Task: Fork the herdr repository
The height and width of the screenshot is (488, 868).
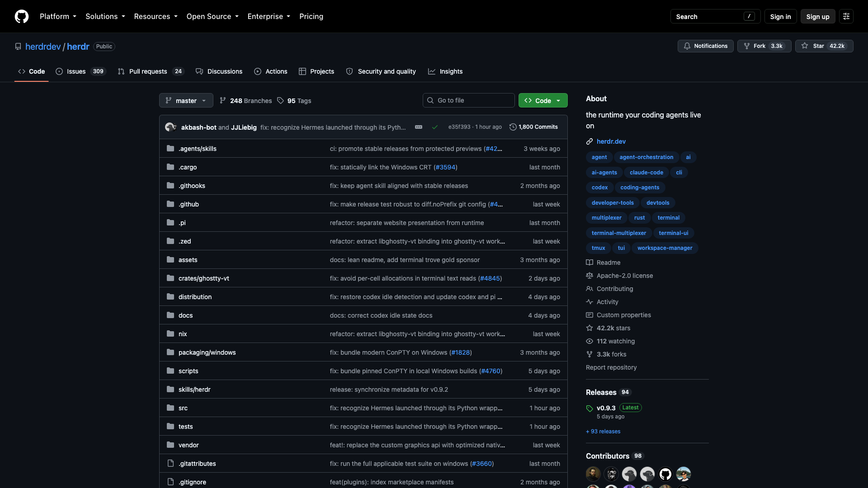Action: click(764, 46)
